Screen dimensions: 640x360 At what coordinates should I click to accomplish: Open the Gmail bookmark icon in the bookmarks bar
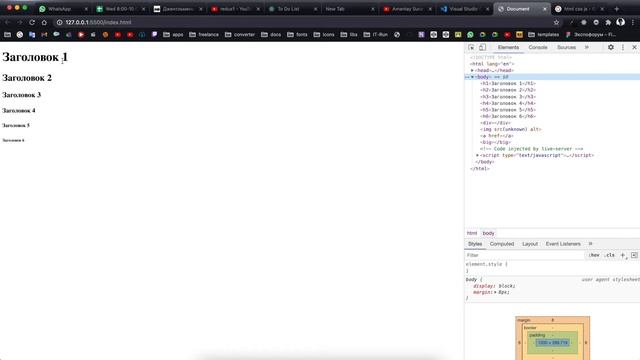point(44,35)
